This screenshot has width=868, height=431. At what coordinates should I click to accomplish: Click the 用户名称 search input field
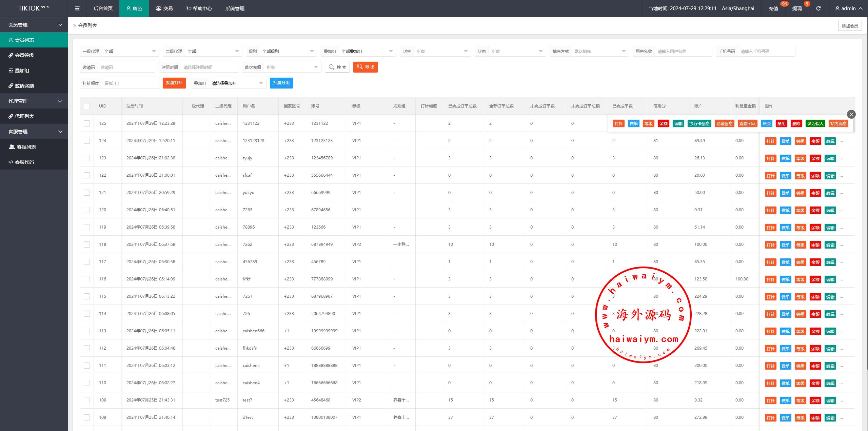point(683,51)
